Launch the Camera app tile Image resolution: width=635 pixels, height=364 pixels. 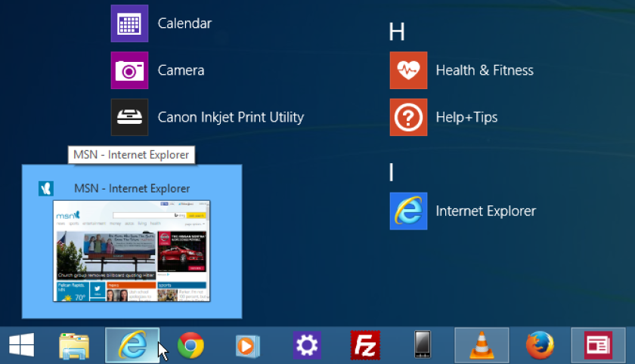pos(129,70)
